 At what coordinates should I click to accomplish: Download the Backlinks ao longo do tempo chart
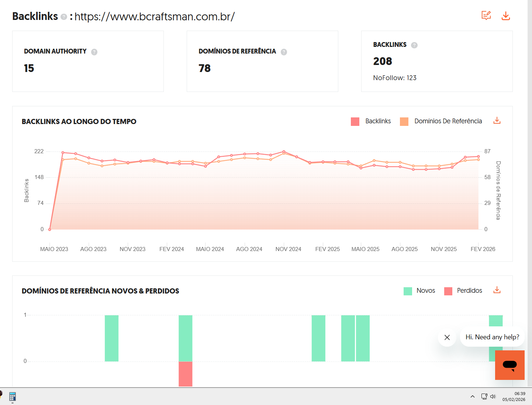pyautogui.click(x=497, y=121)
